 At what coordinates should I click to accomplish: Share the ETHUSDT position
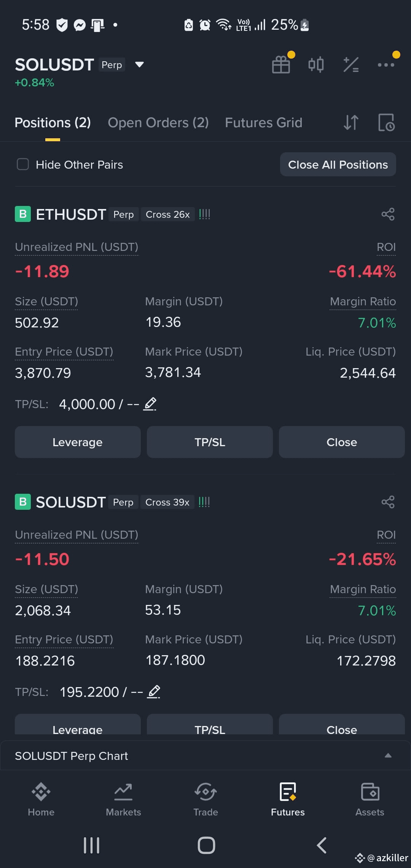[388, 214]
